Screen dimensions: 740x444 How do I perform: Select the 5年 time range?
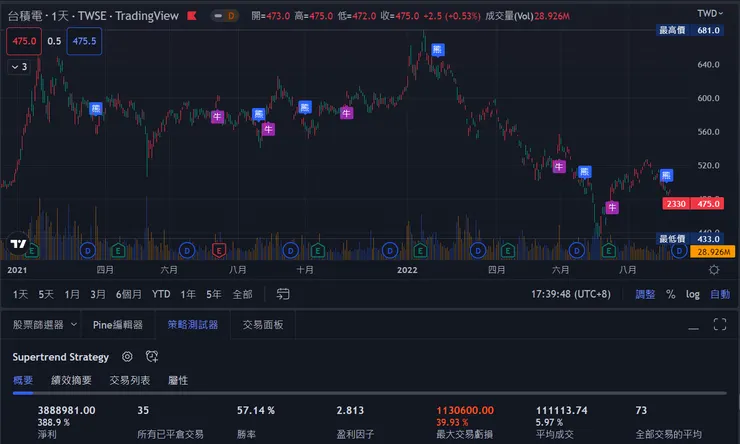[x=213, y=294]
